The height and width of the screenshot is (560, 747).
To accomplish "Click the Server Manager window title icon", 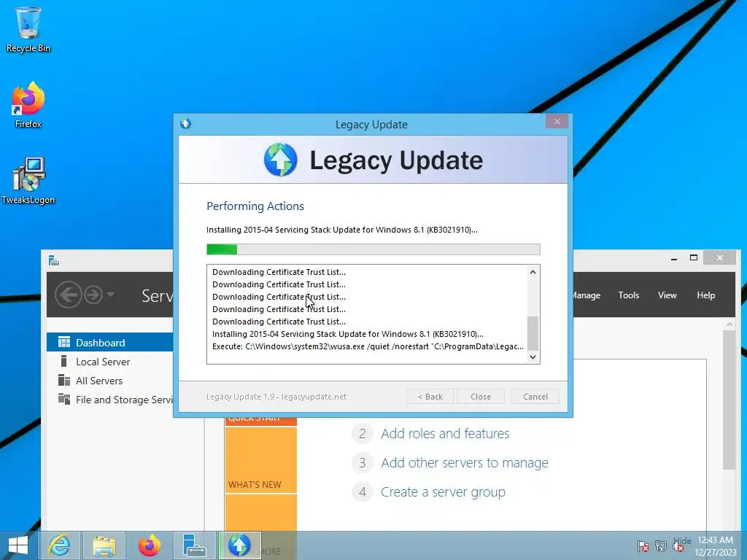I will pyautogui.click(x=54, y=260).
